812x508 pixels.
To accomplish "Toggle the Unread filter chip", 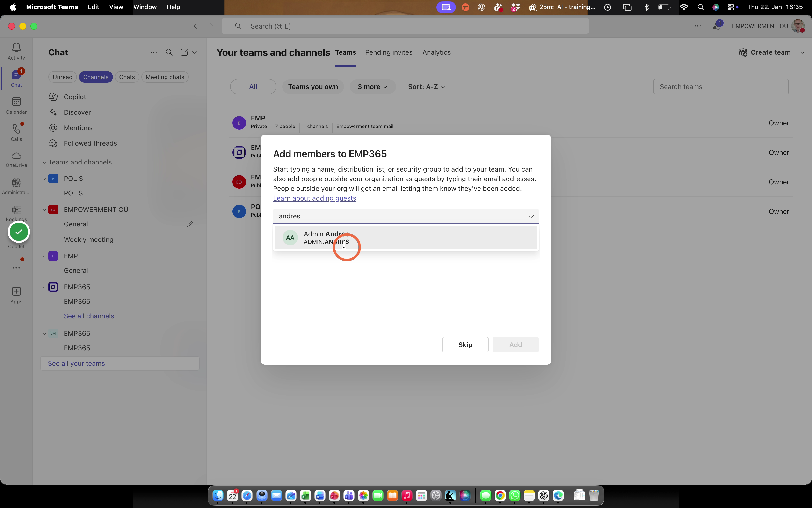I will [x=62, y=77].
